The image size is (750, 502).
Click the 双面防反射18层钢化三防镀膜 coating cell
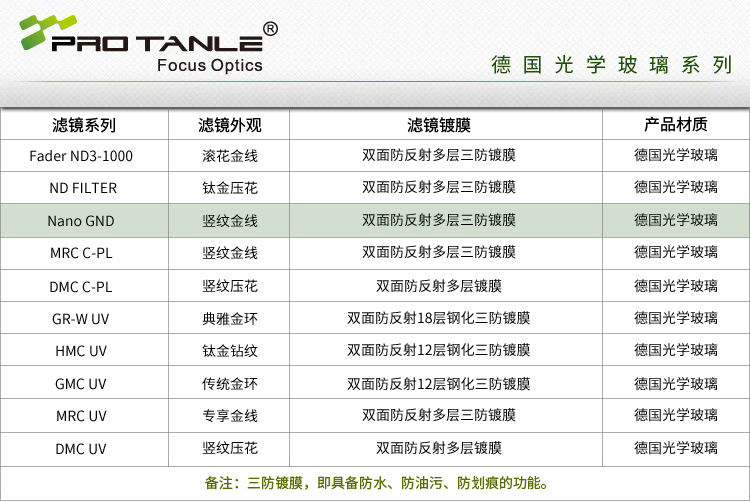(x=438, y=318)
